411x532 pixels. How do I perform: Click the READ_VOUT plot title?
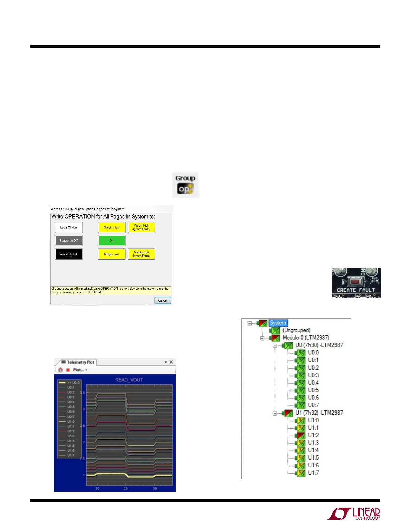(x=129, y=380)
